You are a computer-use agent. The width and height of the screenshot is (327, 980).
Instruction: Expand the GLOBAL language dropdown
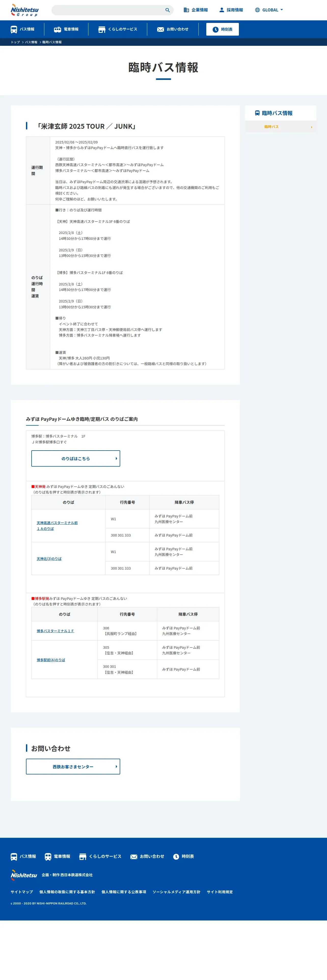269,10
